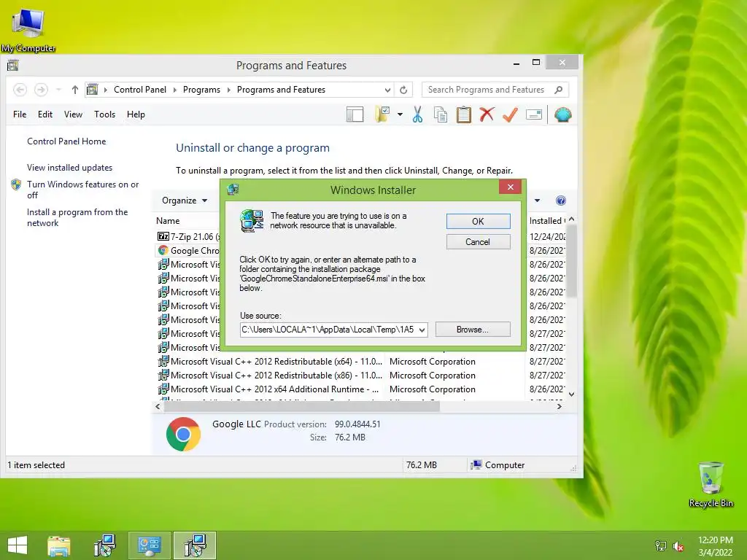Click the Programs and Features window icon
This screenshot has width=747, height=560.
pyautogui.click(x=13, y=65)
